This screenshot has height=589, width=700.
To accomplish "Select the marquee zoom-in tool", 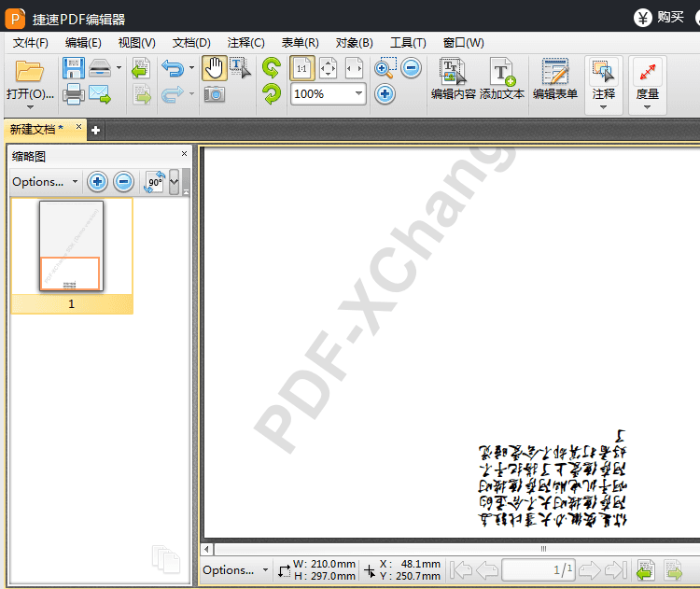I will coord(385,68).
